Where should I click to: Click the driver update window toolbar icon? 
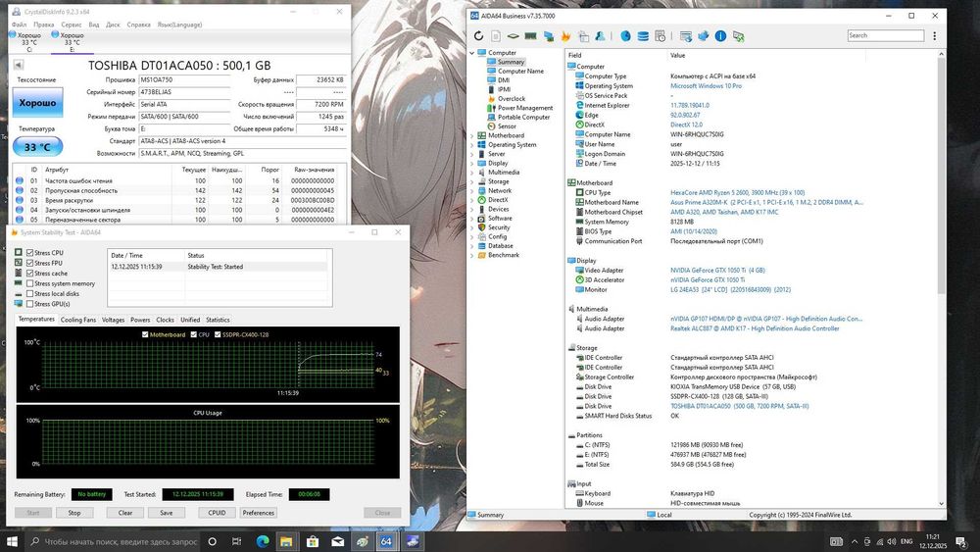686,36
